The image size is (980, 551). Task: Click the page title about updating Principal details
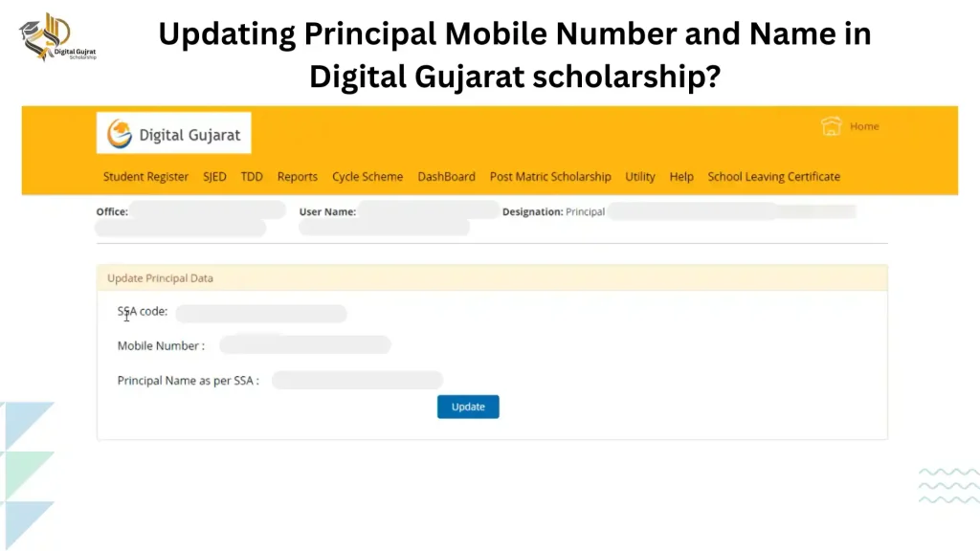point(515,54)
